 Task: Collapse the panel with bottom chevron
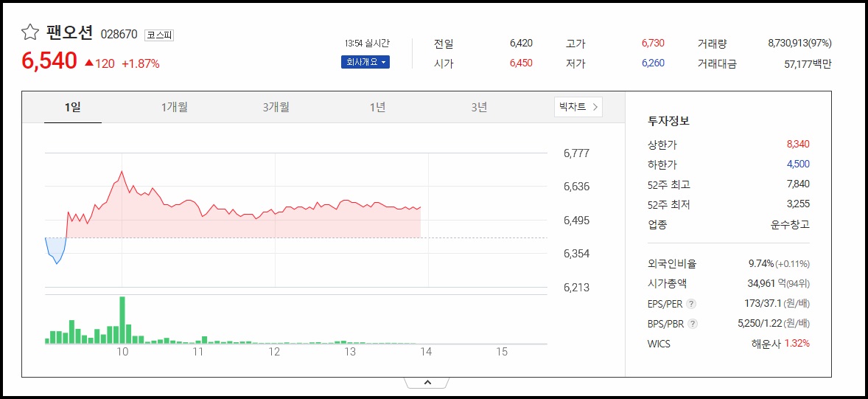tap(427, 382)
